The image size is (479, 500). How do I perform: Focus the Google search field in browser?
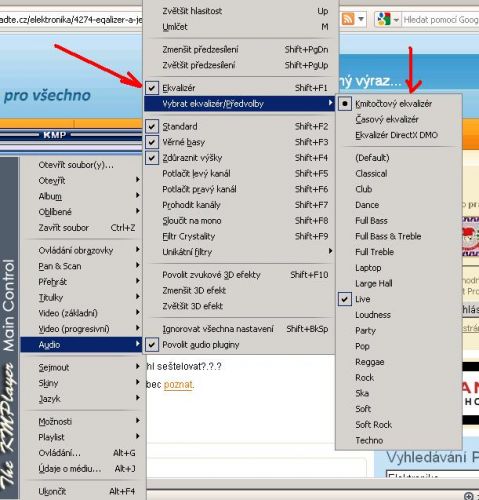[440, 20]
